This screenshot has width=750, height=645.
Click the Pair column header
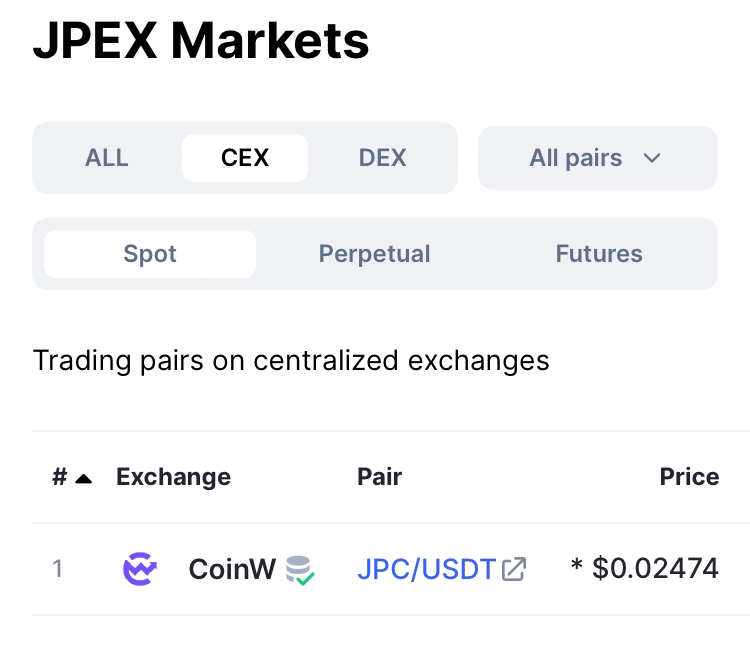click(x=379, y=476)
